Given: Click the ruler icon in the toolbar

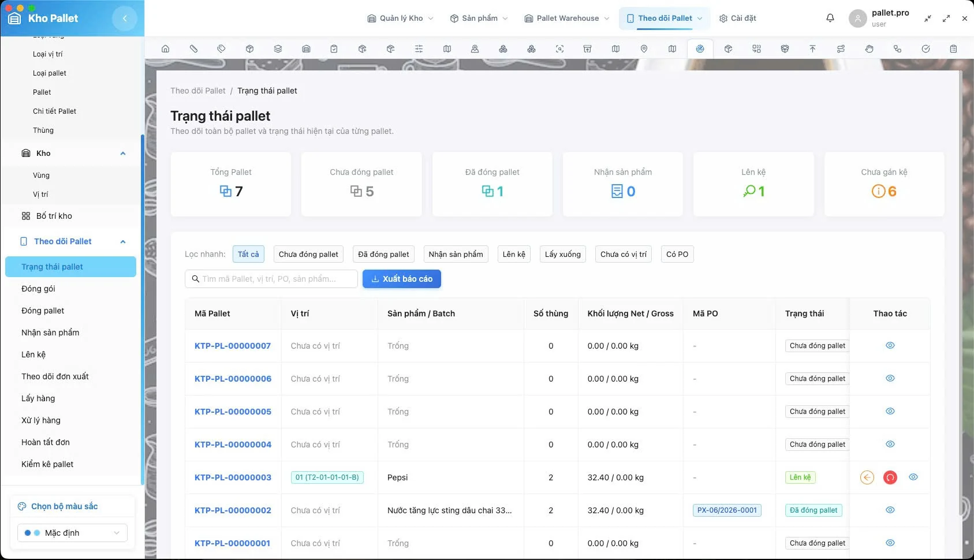Looking at the screenshot, I should pyautogui.click(x=193, y=49).
